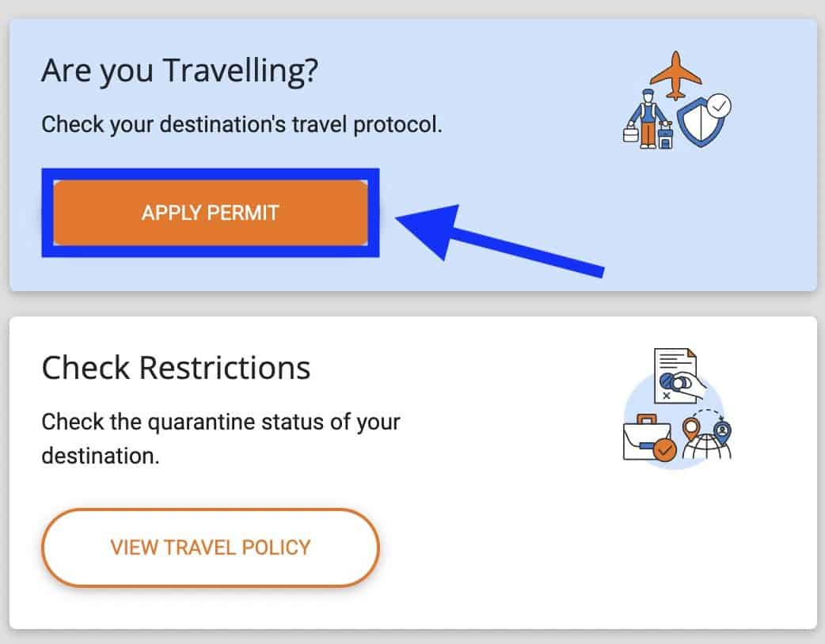Click the globe icon
This screenshot has height=644, width=825.
(x=709, y=447)
